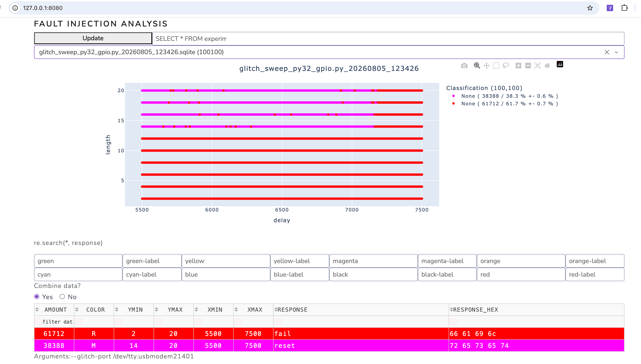Image resolution: width=641 pixels, height=364 pixels.
Task: Toggle case sensitivity in RESPONSE_HEX filter
Action: (x=453, y=322)
